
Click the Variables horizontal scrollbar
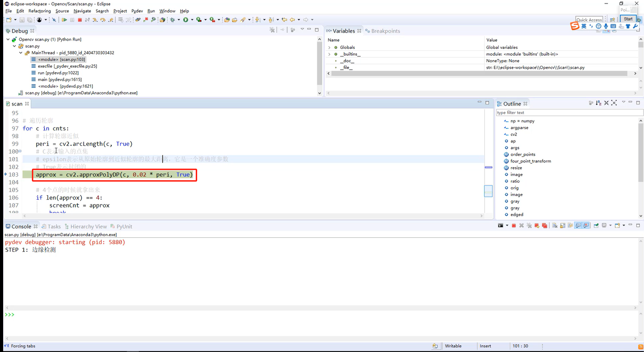tap(479, 74)
